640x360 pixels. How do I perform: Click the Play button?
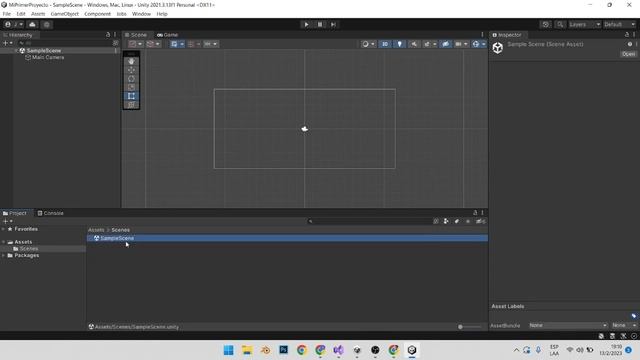[306, 24]
